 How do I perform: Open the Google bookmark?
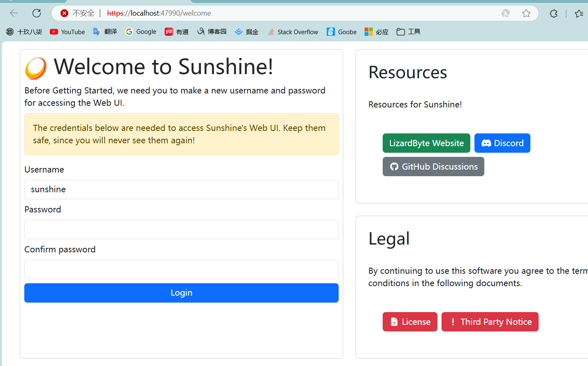click(x=141, y=32)
